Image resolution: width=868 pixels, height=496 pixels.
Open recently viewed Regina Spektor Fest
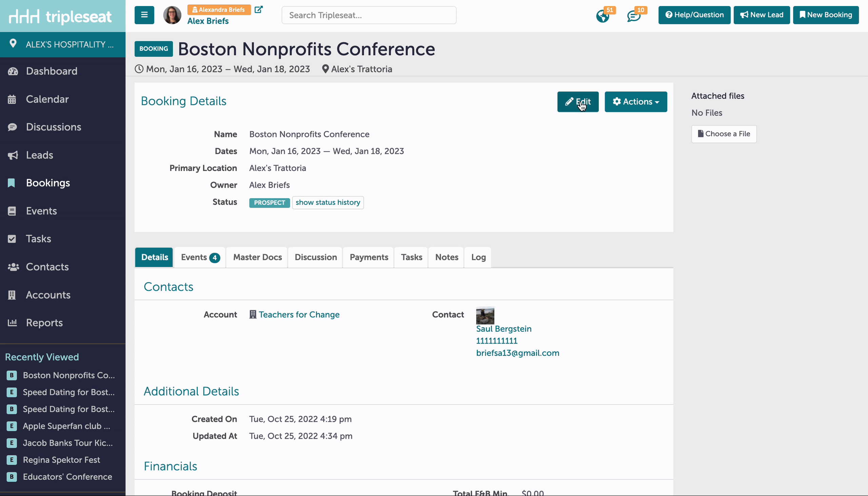pyautogui.click(x=61, y=460)
